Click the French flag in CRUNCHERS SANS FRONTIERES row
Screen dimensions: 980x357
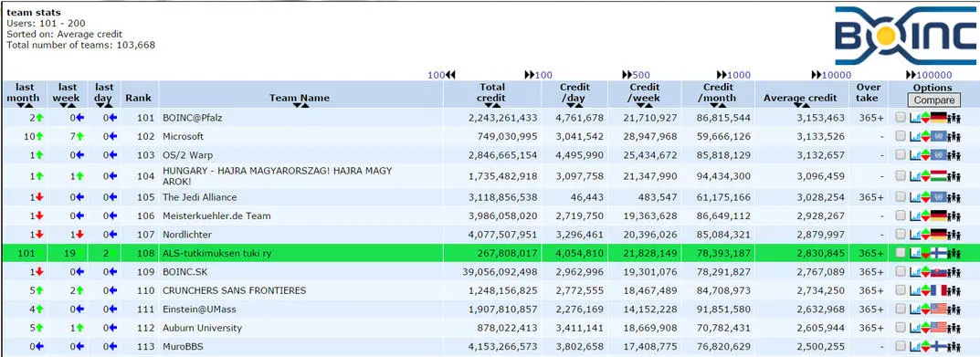point(939,290)
